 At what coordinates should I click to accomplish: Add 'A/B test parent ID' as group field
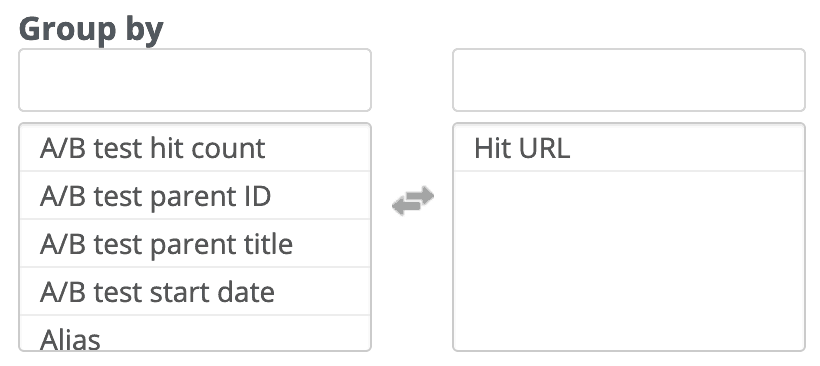pyautogui.click(x=195, y=196)
